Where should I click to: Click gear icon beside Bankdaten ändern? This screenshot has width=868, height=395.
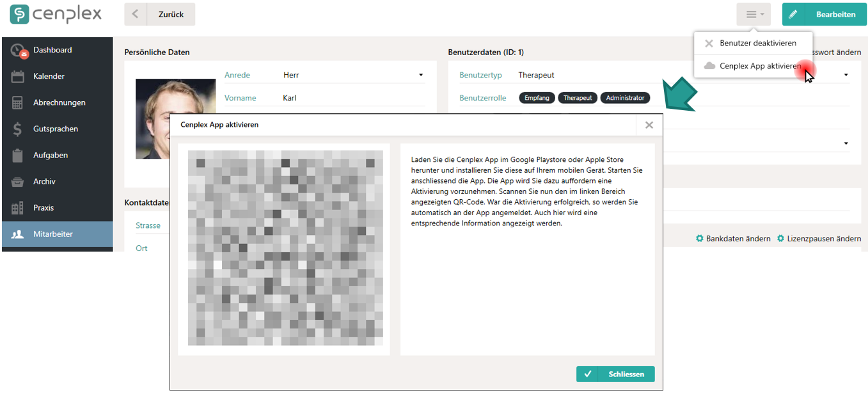[700, 238]
